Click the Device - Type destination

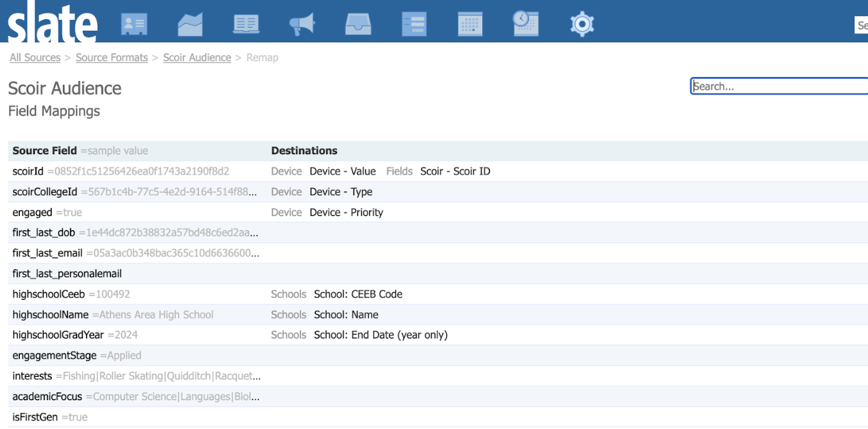341,192
